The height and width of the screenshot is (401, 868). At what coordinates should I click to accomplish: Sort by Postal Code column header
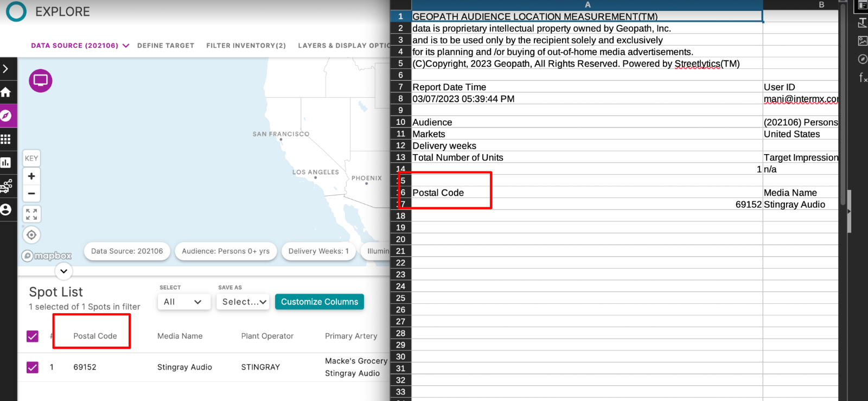95,336
